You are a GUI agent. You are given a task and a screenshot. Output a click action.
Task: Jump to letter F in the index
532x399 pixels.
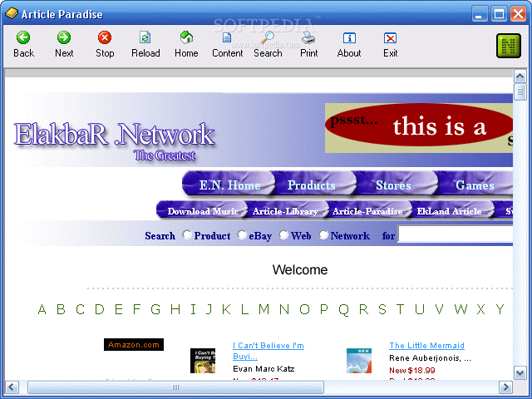(x=136, y=309)
